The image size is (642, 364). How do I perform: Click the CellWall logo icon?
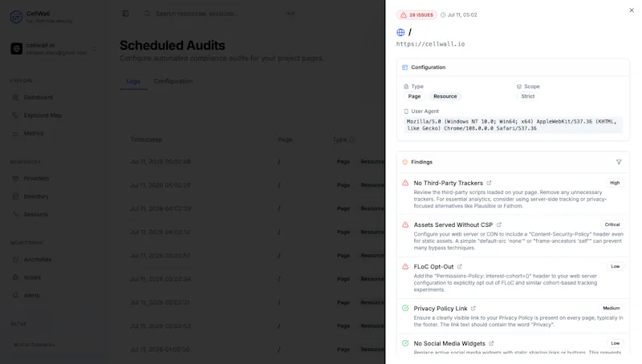[x=16, y=17]
